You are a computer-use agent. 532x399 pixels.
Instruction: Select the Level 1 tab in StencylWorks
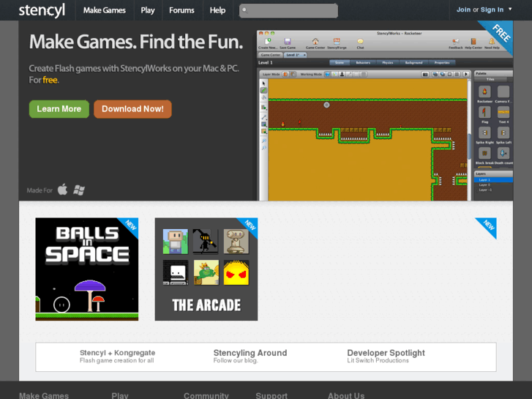294,55
